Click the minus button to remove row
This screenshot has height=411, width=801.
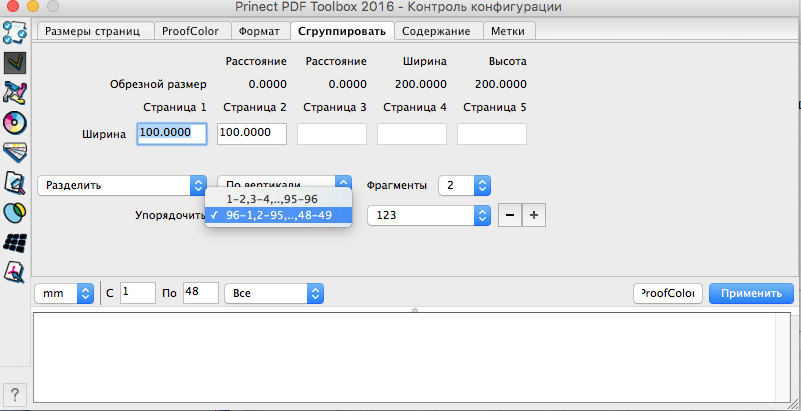(x=510, y=215)
